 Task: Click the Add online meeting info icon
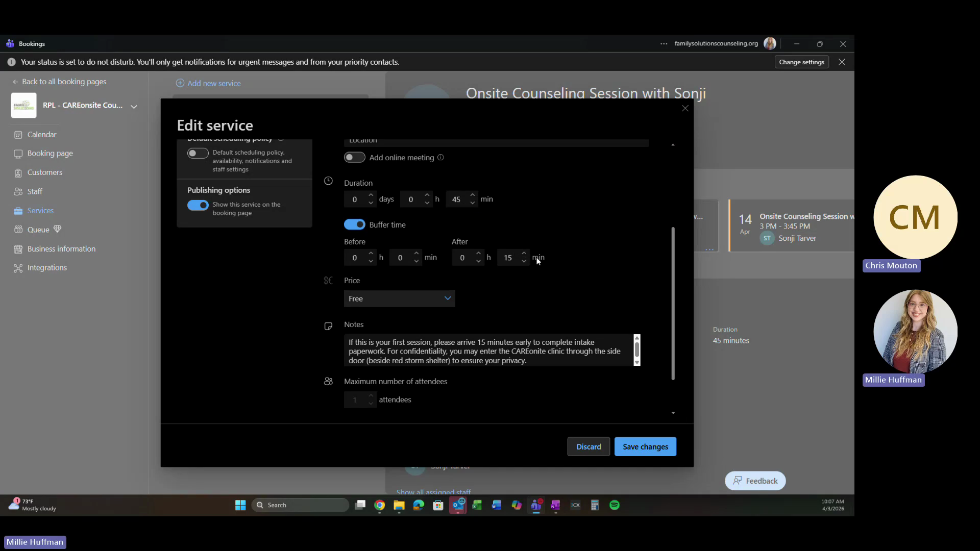(x=440, y=158)
